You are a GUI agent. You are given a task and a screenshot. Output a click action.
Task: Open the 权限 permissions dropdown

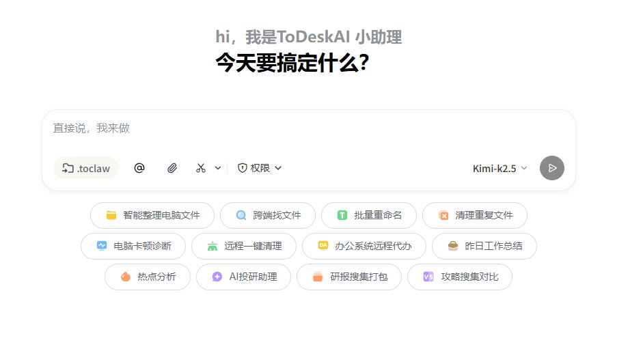tap(260, 168)
